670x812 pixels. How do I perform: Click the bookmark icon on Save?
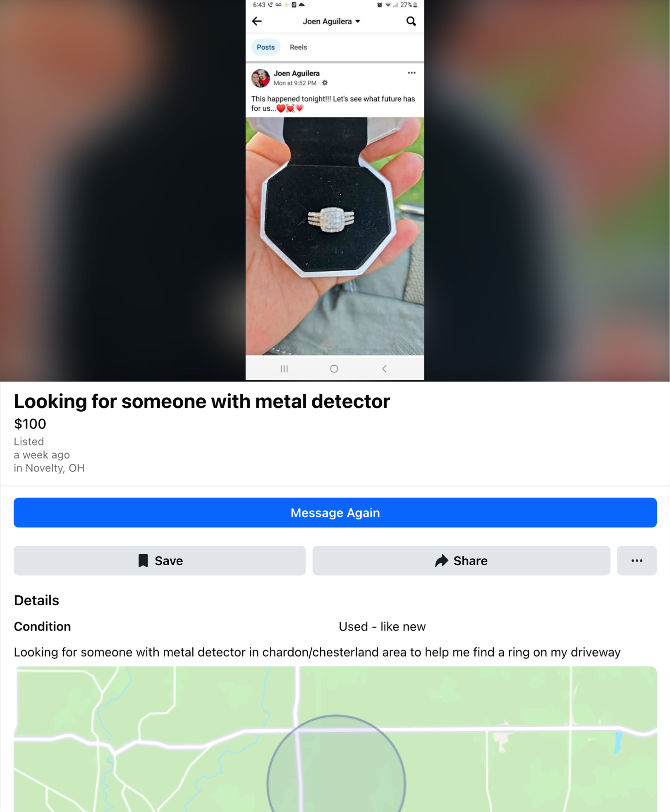pyautogui.click(x=143, y=561)
